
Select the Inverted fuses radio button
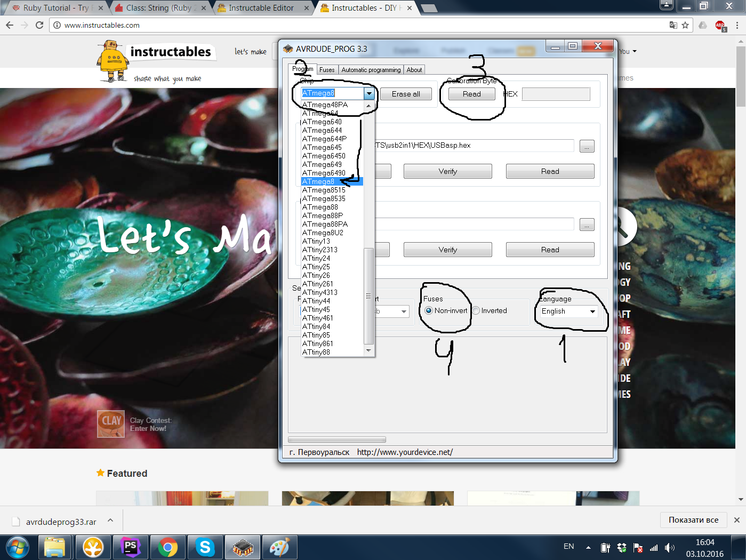point(476,311)
